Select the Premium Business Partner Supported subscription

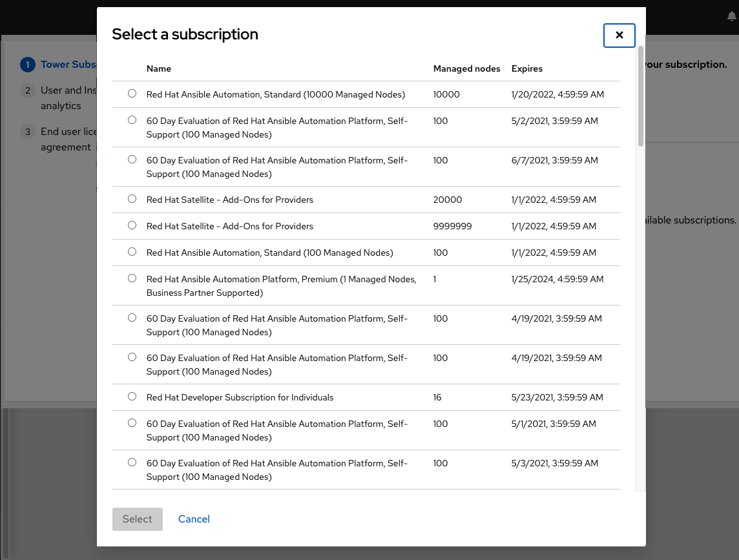[x=132, y=278]
